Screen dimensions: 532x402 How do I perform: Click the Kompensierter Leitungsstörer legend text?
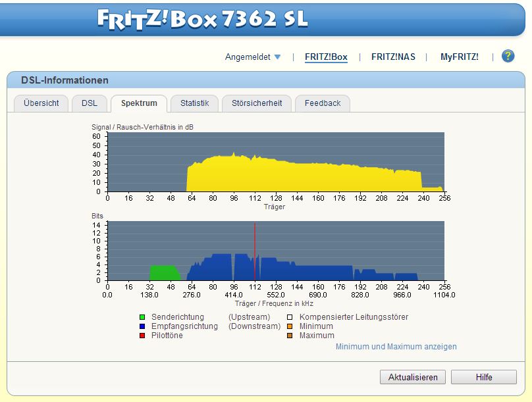click(x=354, y=317)
